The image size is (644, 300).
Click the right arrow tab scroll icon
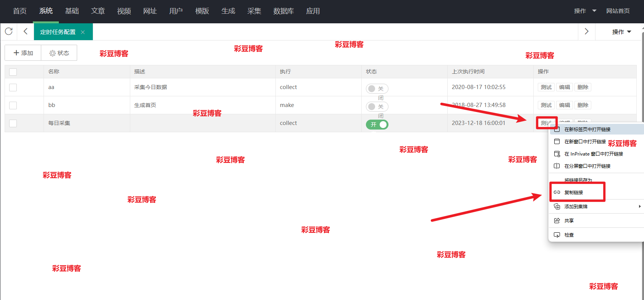[x=587, y=31]
